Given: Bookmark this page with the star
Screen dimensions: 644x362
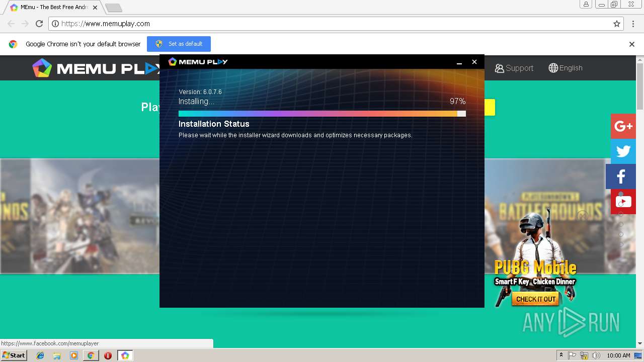Looking at the screenshot, I should tap(617, 24).
